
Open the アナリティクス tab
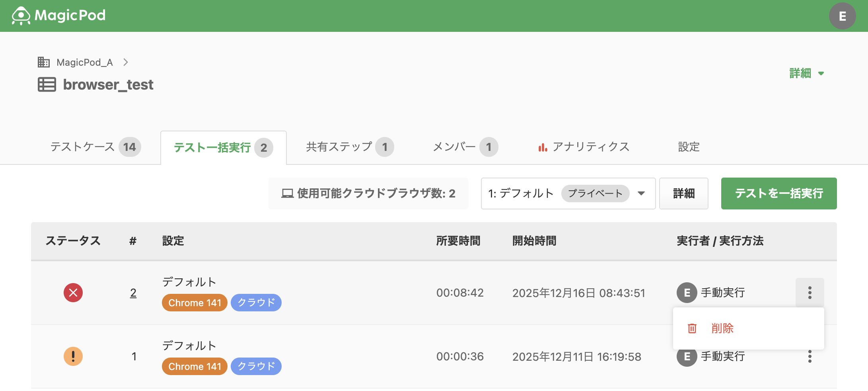[584, 147]
